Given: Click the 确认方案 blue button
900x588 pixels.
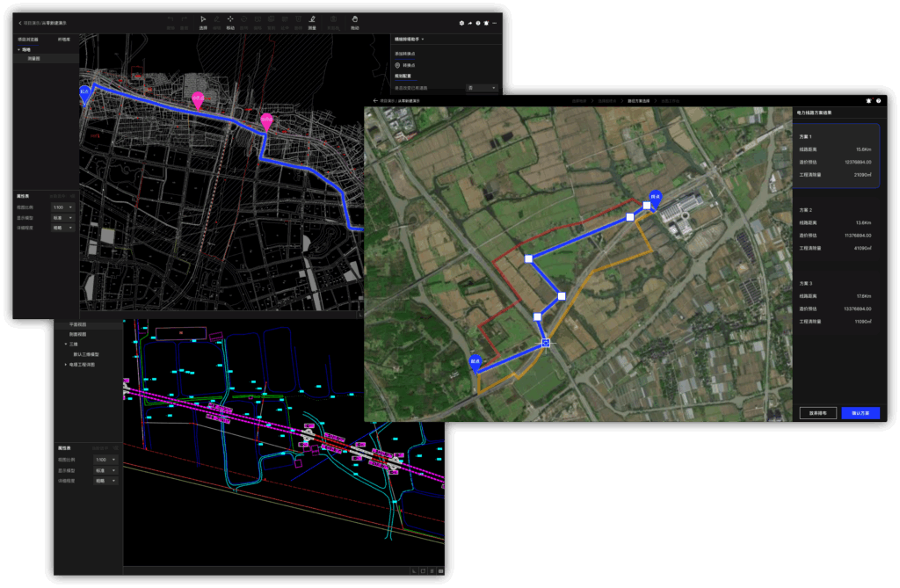Looking at the screenshot, I should [860, 412].
